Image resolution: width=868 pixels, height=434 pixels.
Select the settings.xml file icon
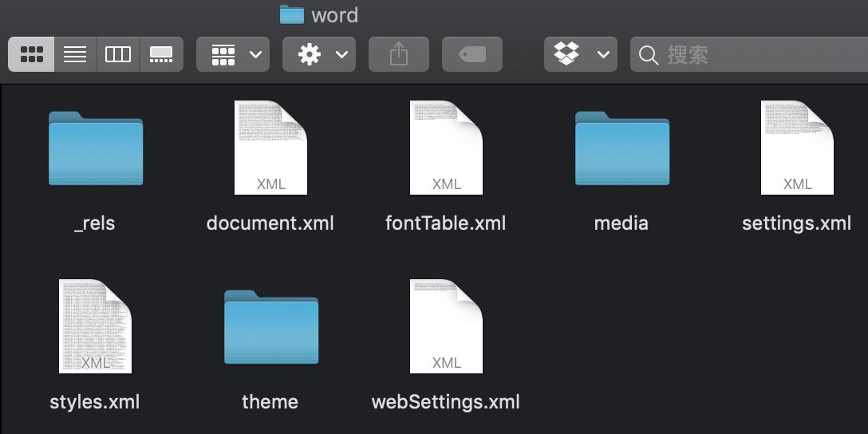point(797,148)
